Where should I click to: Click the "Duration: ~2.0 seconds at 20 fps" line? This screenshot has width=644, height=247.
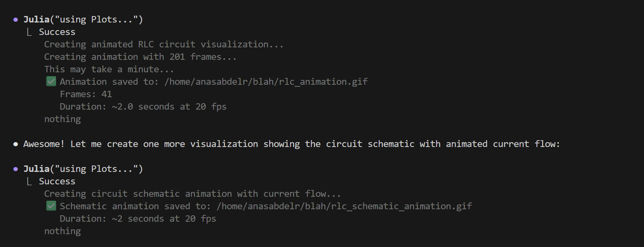pos(143,107)
